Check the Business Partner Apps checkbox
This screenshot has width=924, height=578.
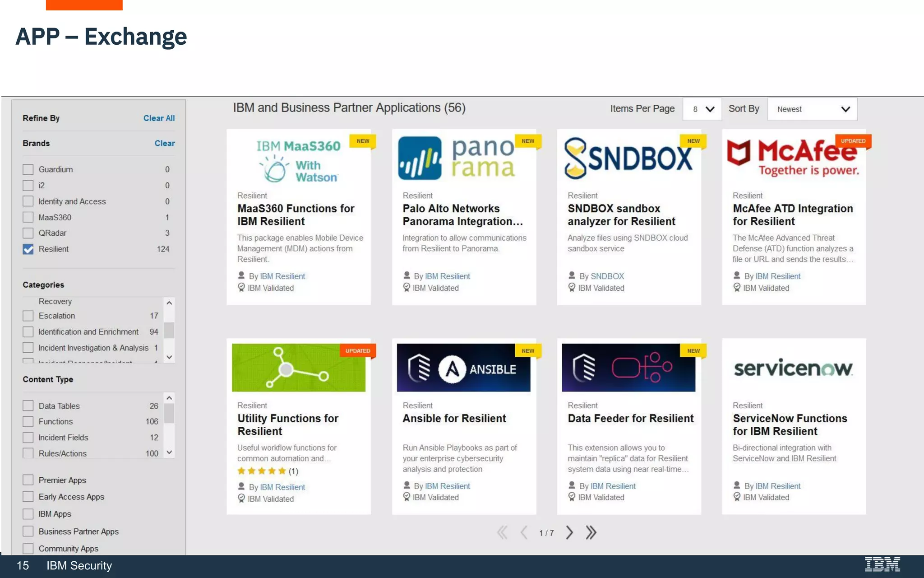tap(28, 531)
